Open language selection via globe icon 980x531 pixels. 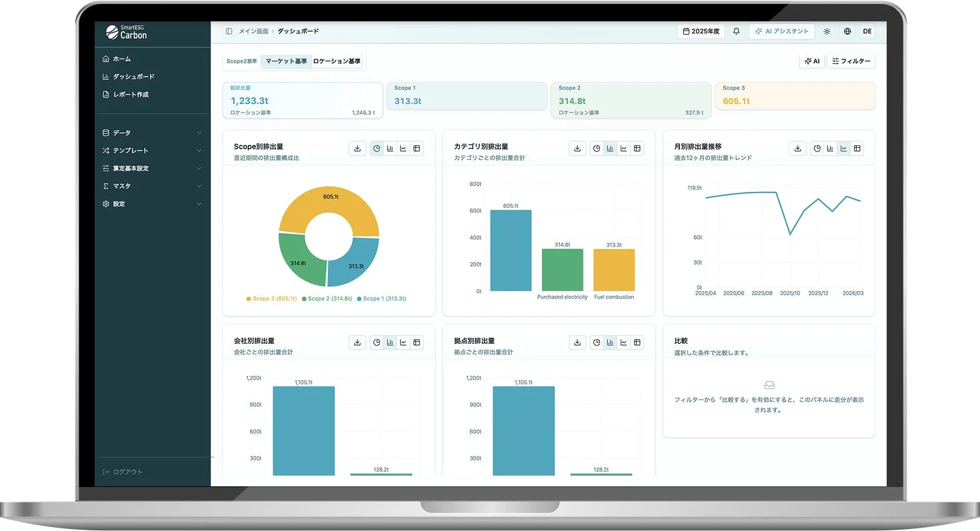tap(847, 31)
